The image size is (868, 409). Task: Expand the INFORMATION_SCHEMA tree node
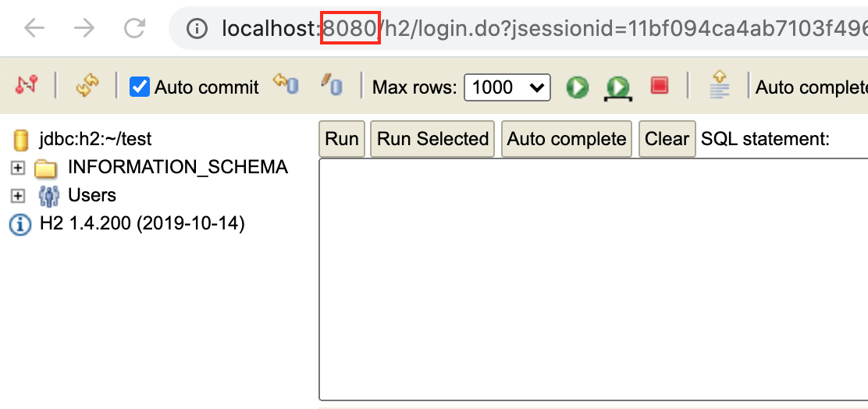pyautogui.click(x=18, y=168)
